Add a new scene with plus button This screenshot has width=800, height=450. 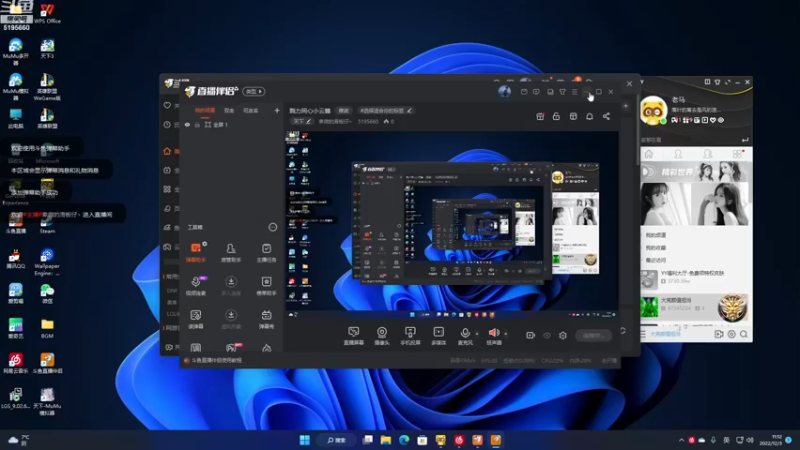point(277,110)
